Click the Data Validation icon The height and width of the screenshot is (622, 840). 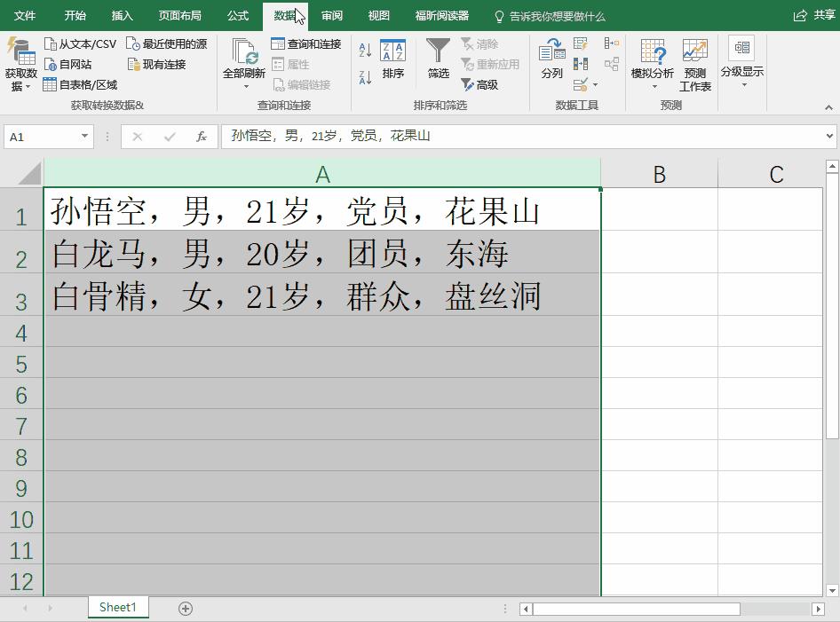point(580,84)
